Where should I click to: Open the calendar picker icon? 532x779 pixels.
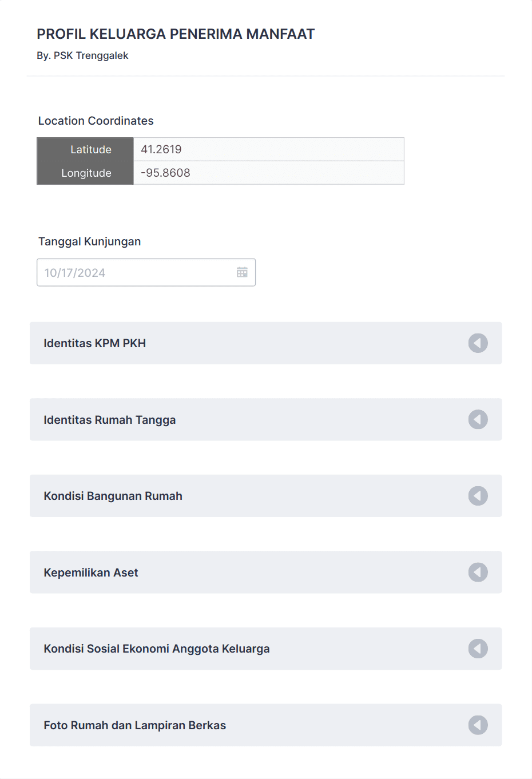pos(242,272)
